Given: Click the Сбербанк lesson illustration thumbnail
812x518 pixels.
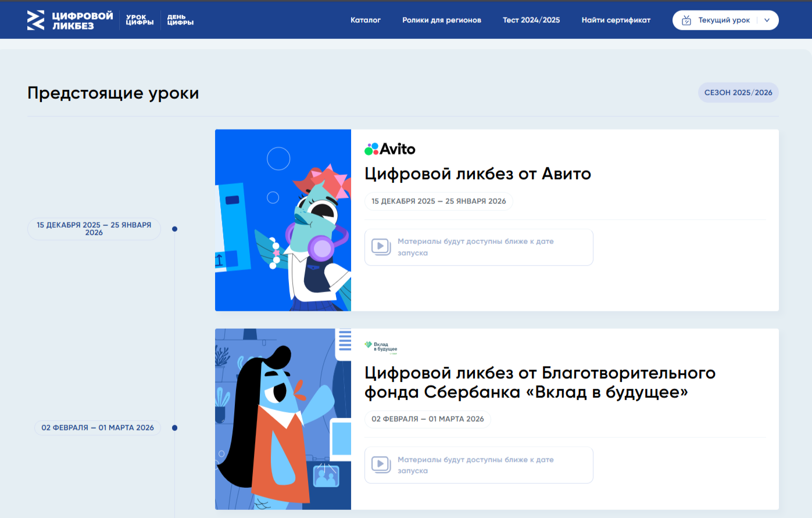Looking at the screenshot, I should tap(283, 419).
